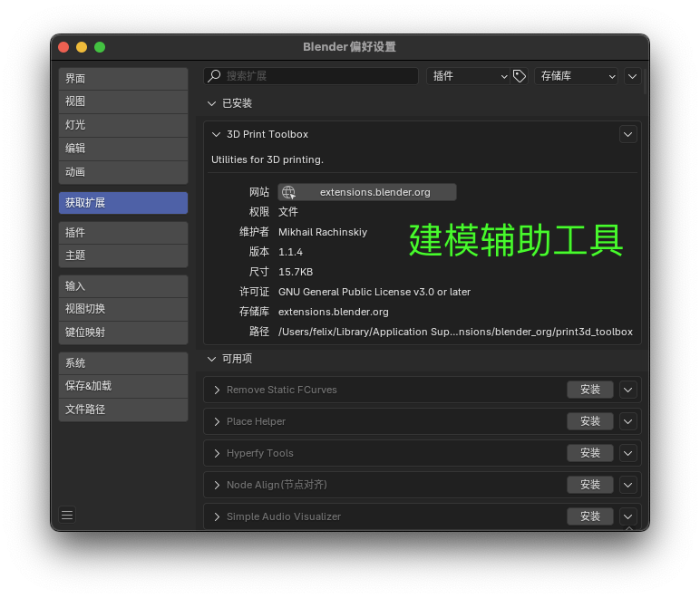Open the hamburger menu at sidebar bottom

[x=67, y=515]
